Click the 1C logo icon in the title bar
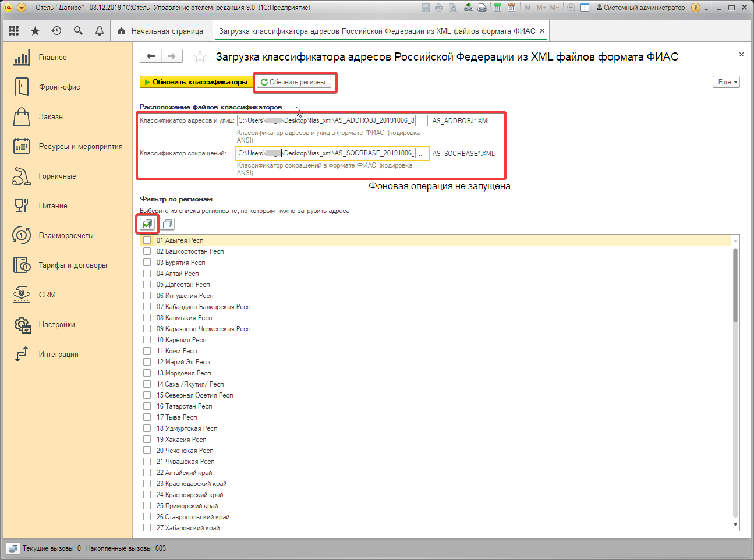Screen dimensions: 754x560 pos(8,8)
